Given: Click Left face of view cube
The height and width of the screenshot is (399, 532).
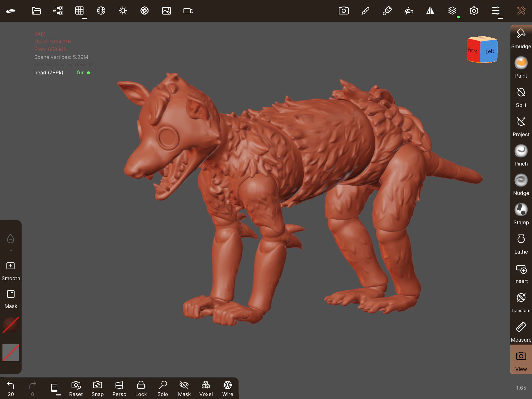Looking at the screenshot, I should tap(489, 51).
